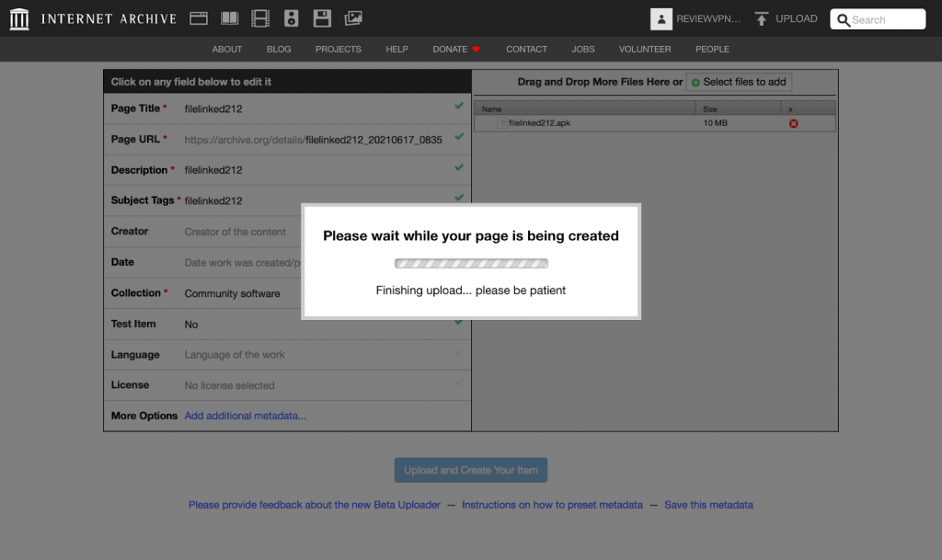The height and width of the screenshot is (560, 942).
Task: Click the user avatar icon
Action: (x=661, y=19)
